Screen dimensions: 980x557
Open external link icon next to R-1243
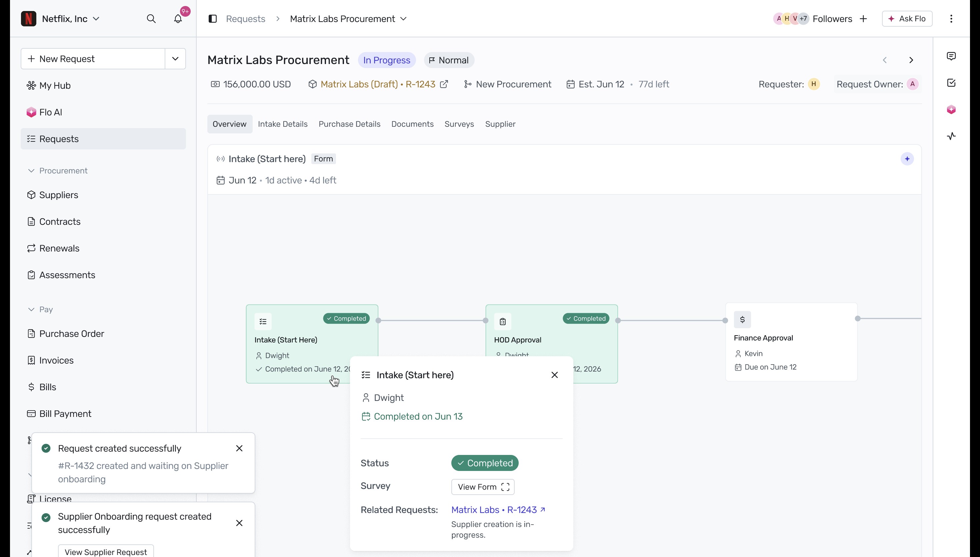pyautogui.click(x=444, y=84)
